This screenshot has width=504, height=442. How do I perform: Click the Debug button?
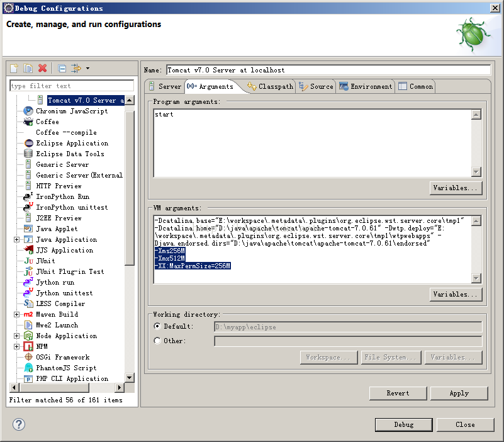pyautogui.click(x=404, y=424)
